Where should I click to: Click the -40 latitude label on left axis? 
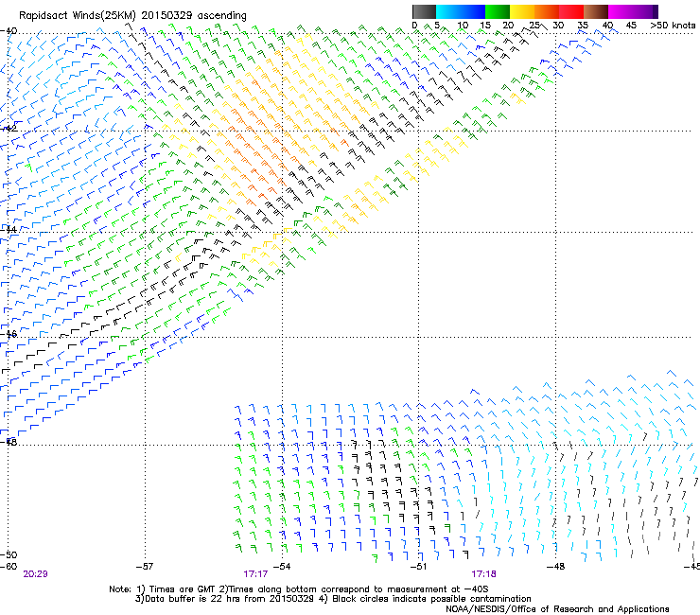9,31
